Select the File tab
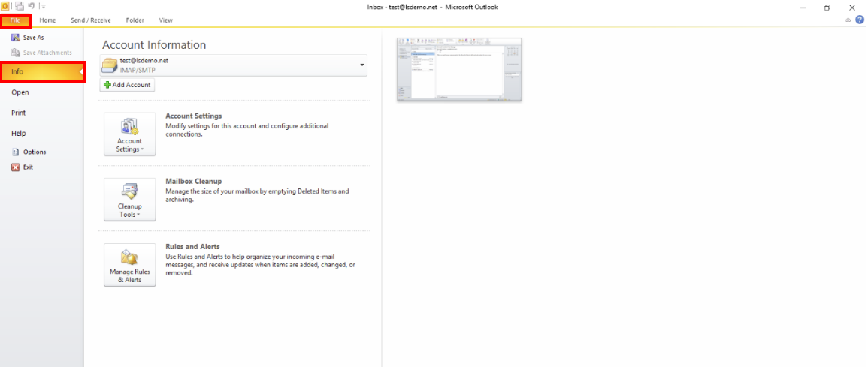Viewport: 868px width, 367px height. tap(16, 20)
